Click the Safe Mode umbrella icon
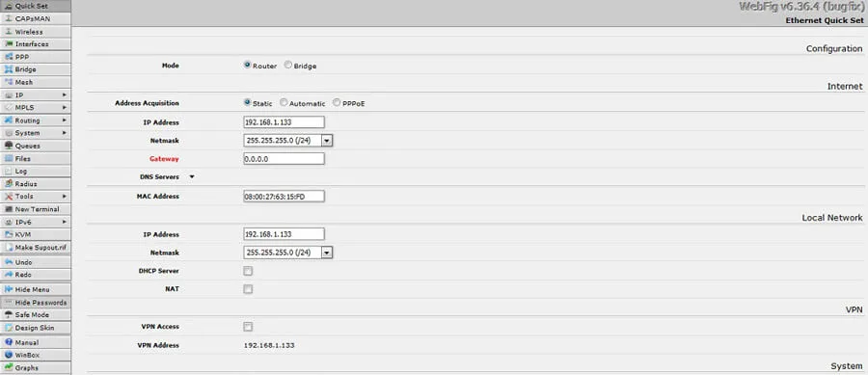Viewport: 868px width, 375px height. pos(9,314)
